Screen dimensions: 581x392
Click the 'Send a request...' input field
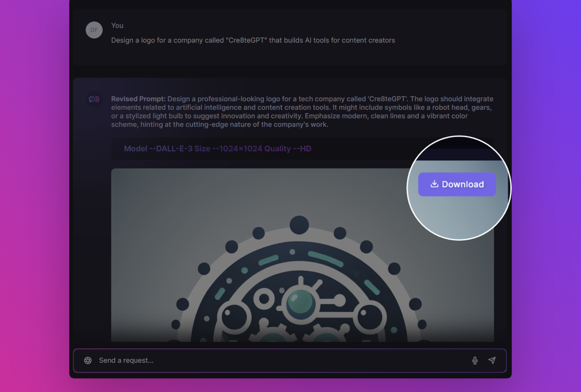(x=290, y=360)
